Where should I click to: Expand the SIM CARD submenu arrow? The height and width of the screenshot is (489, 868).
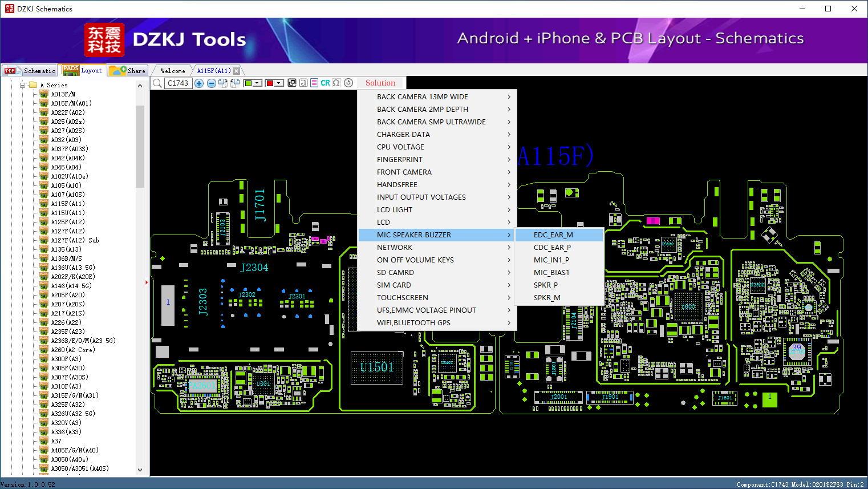click(509, 285)
